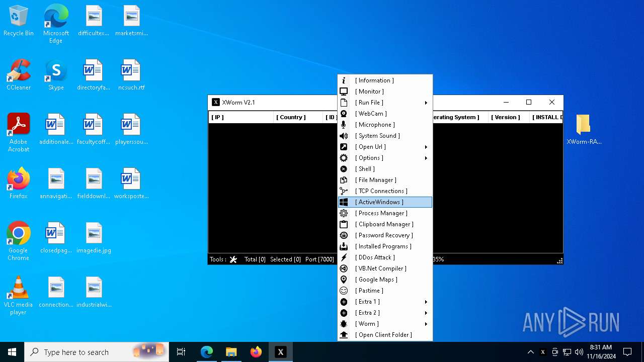Click the volume icon in the system tray
Screen dimensions: 644x362
pos(579,352)
